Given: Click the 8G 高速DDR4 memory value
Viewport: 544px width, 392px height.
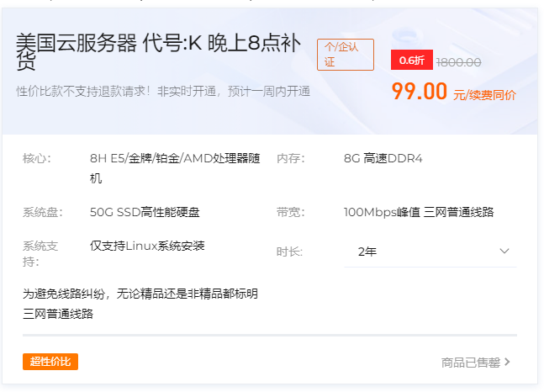Looking at the screenshot, I should (x=383, y=158).
